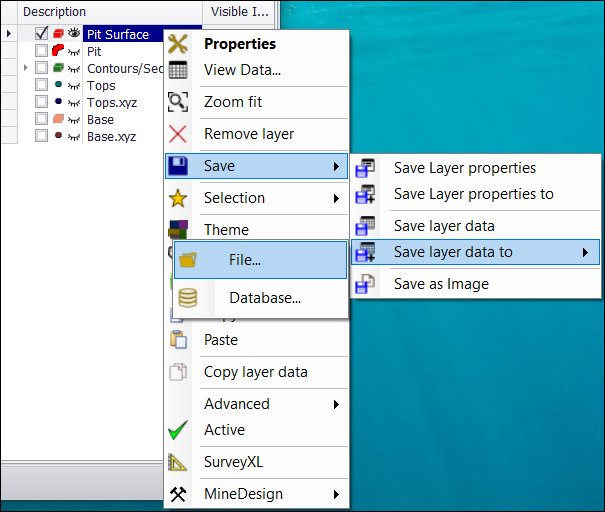605x512 pixels.
Task: Click the SurveyXL triangle ruler icon
Action: pos(178,462)
